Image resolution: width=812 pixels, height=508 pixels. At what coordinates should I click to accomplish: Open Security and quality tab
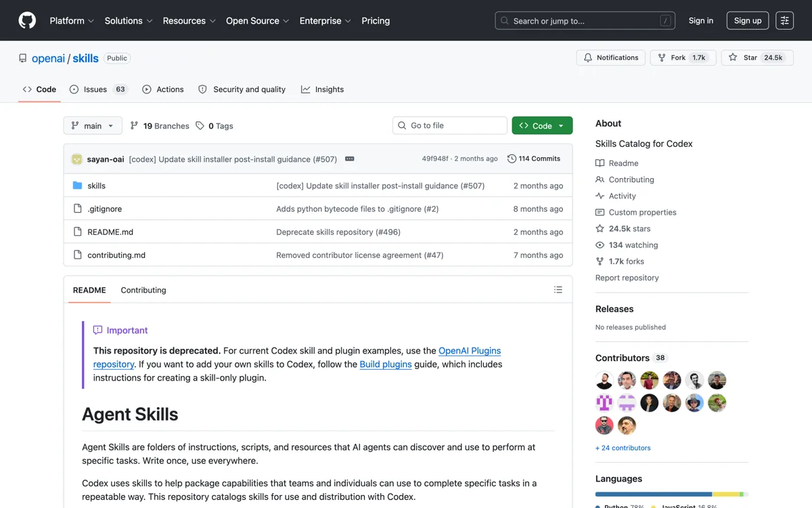tap(242, 89)
